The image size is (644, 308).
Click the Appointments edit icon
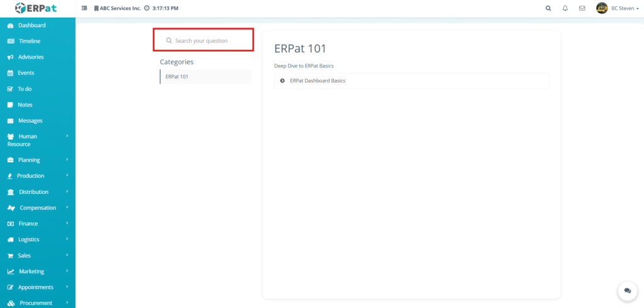[11, 287]
